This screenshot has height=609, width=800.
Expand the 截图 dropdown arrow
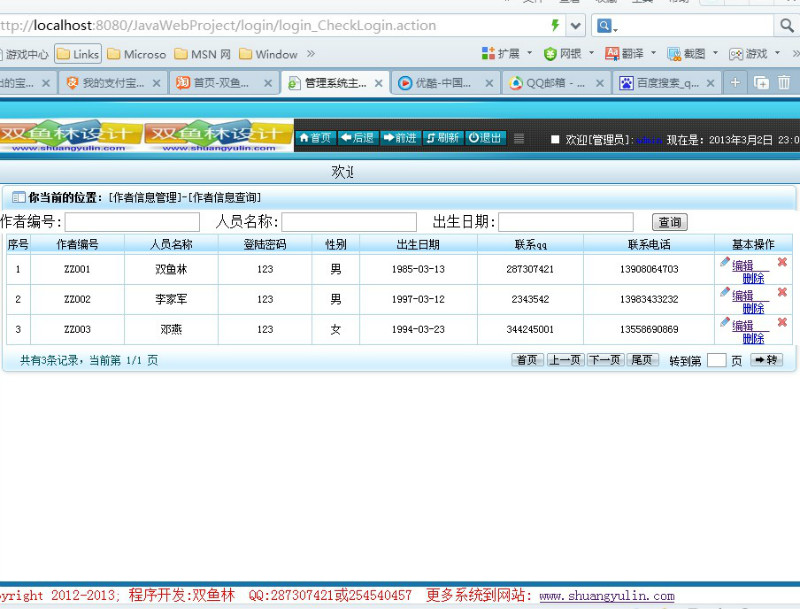click(715, 53)
